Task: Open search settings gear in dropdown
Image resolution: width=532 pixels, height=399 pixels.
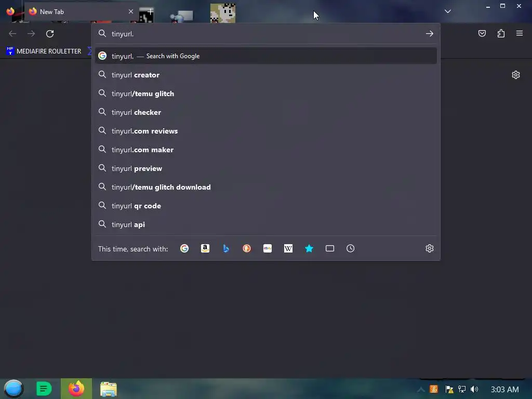Action: pos(430,248)
